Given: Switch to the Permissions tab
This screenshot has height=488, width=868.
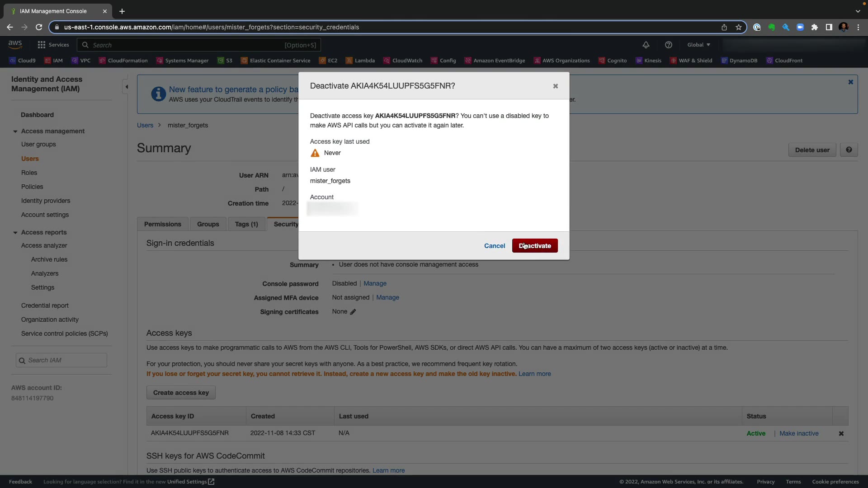Looking at the screenshot, I should [162, 224].
